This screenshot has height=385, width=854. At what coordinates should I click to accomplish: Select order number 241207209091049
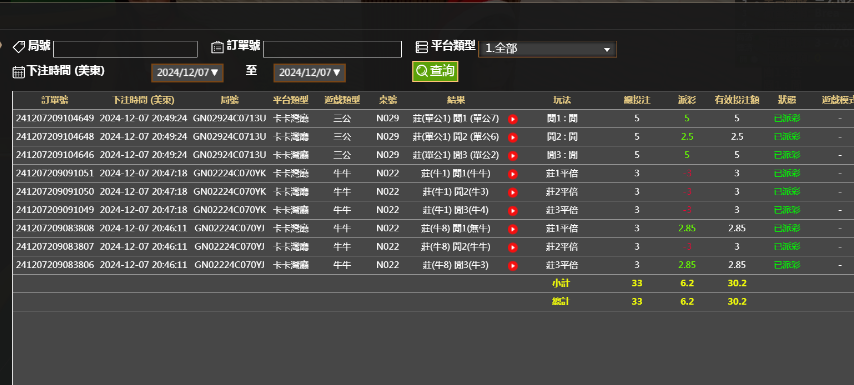pyautogui.click(x=55, y=210)
